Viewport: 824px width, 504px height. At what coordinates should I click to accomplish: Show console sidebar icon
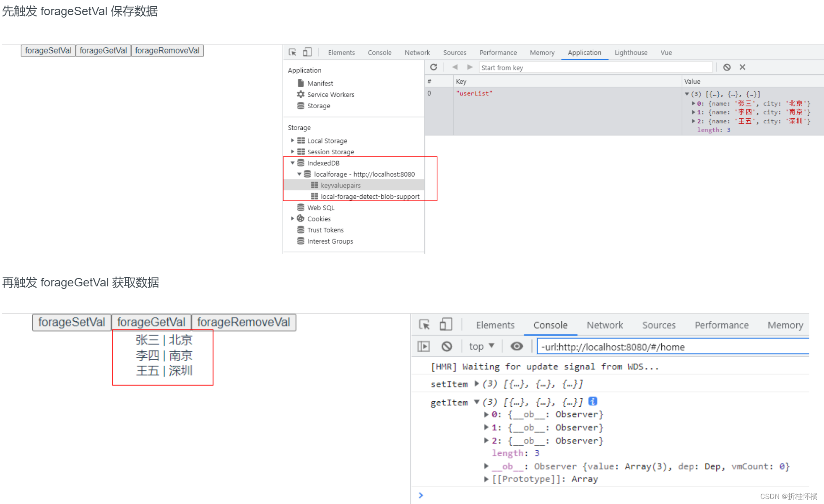[x=424, y=346]
